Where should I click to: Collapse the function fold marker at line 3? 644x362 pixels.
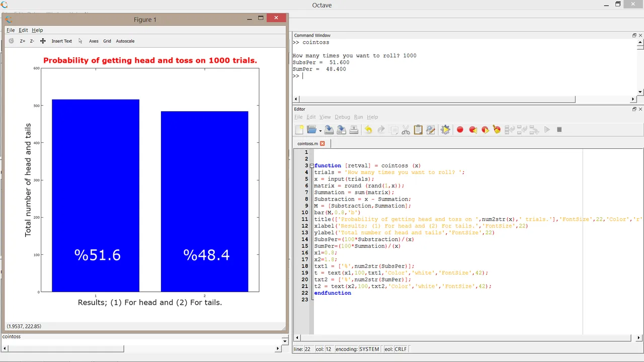[x=311, y=166]
